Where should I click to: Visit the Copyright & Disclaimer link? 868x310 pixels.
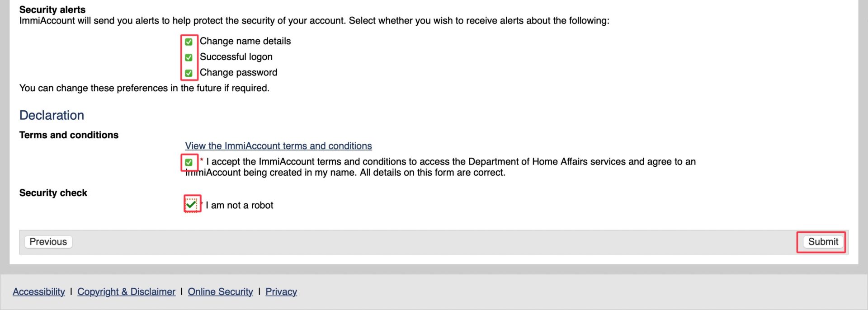(126, 292)
